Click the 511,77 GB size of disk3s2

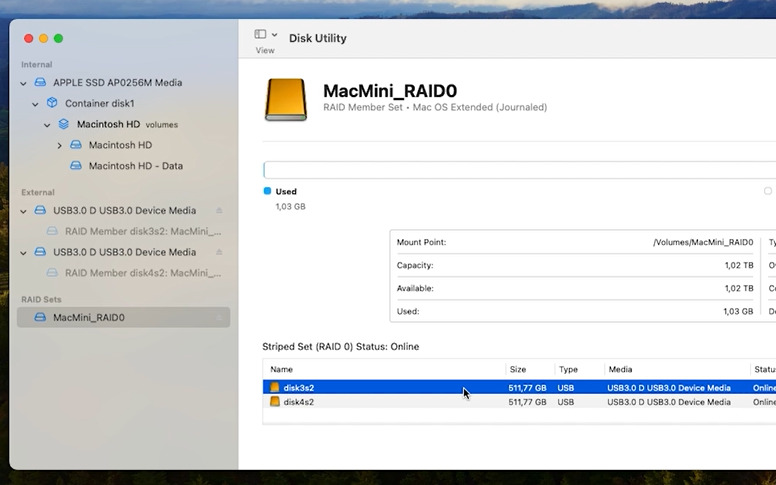tap(528, 388)
